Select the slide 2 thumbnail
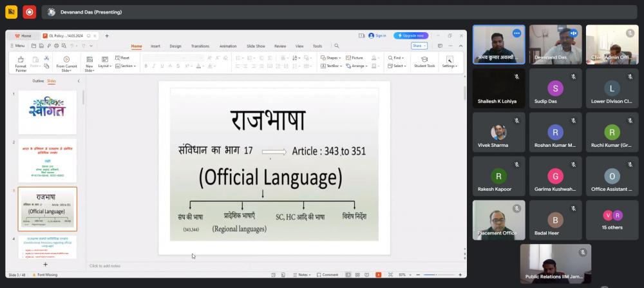Image resolution: width=644 pixels, height=288 pixels. (x=47, y=160)
